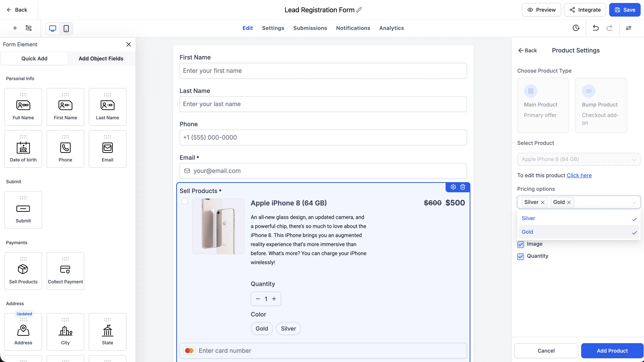Viewport: 644px width, 362px height.
Task: Add the Phone element
Action: click(x=65, y=149)
